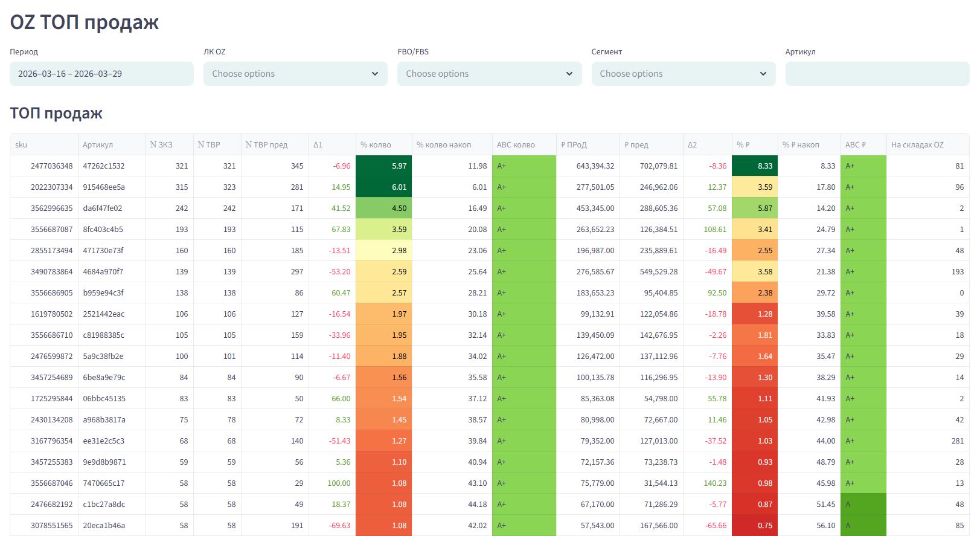Open the FBO/FBS options dropdown
The height and width of the screenshot is (536, 980).
coord(489,74)
